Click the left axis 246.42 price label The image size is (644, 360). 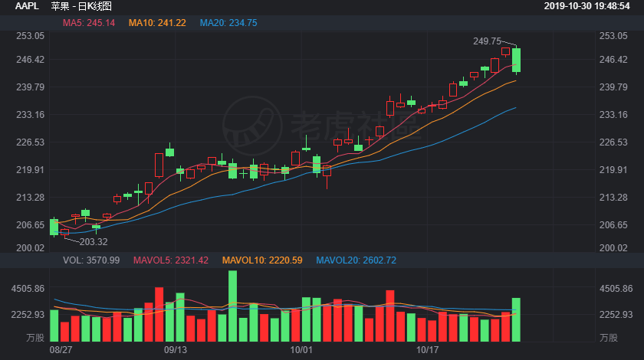coord(30,60)
